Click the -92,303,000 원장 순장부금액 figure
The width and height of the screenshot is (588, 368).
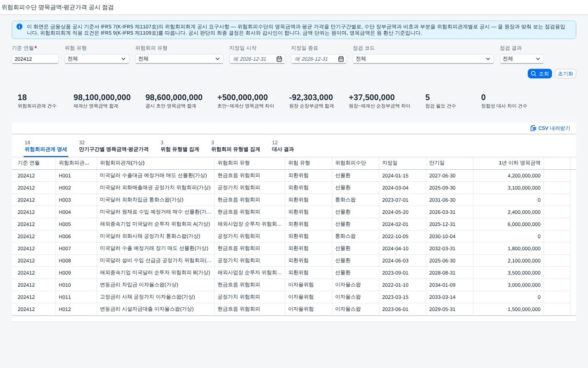pos(311,98)
